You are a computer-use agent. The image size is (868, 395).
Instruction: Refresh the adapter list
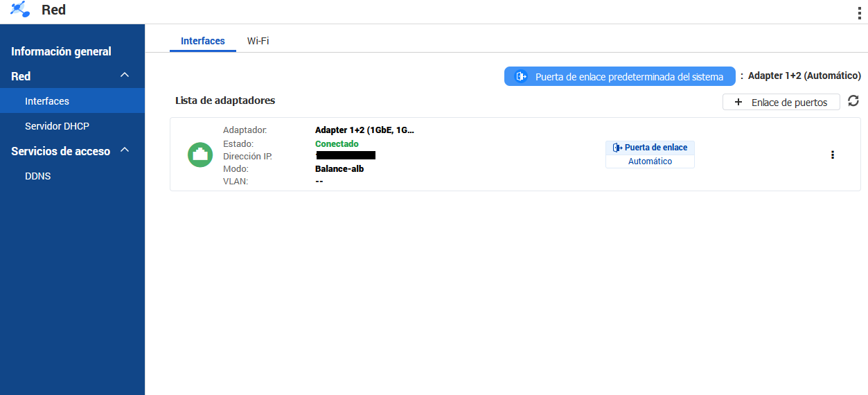(853, 101)
